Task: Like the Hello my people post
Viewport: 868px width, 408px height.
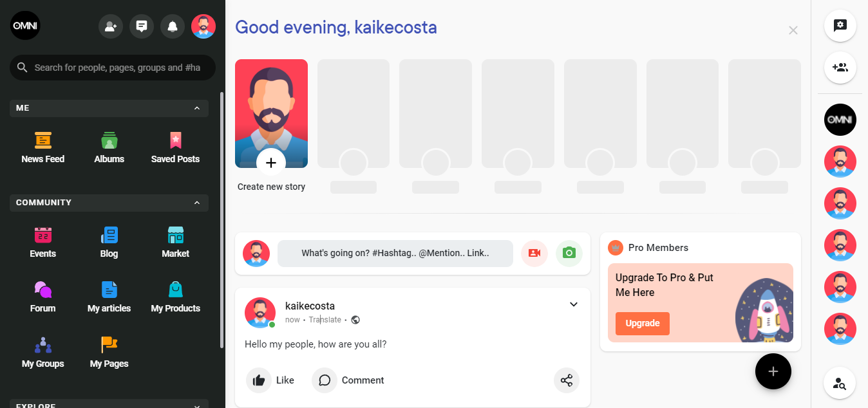Action: [270, 380]
